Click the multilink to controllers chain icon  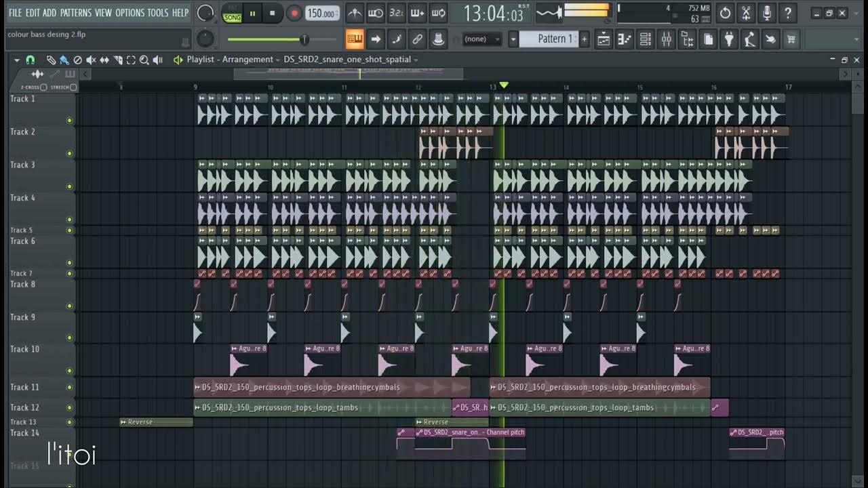click(418, 39)
